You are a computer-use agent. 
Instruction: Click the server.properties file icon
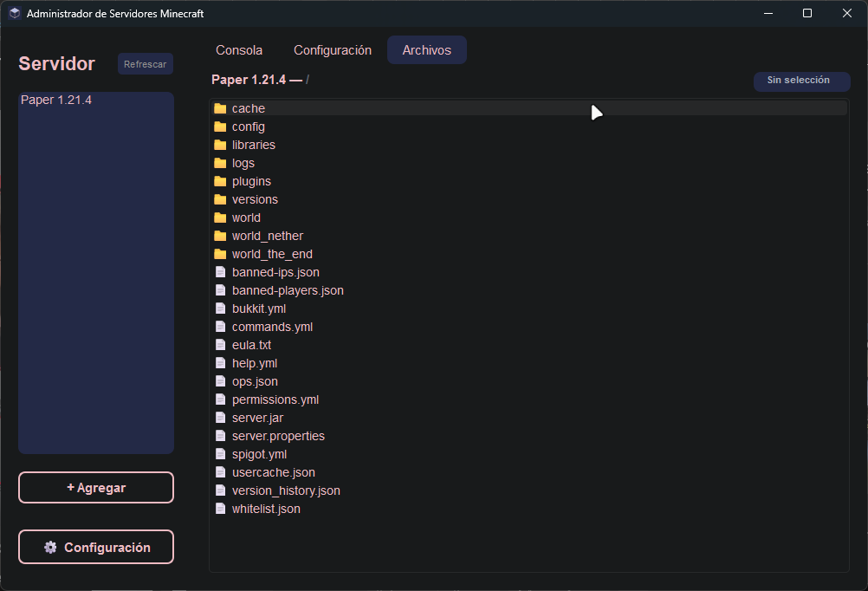coord(220,436)
